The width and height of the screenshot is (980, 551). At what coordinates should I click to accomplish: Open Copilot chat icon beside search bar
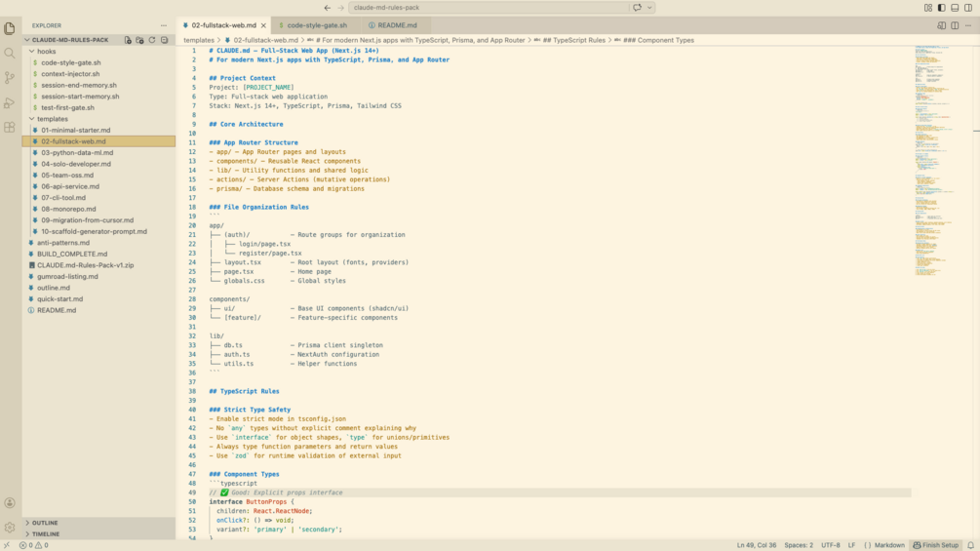pyautogui.click(x=637, y=8)
